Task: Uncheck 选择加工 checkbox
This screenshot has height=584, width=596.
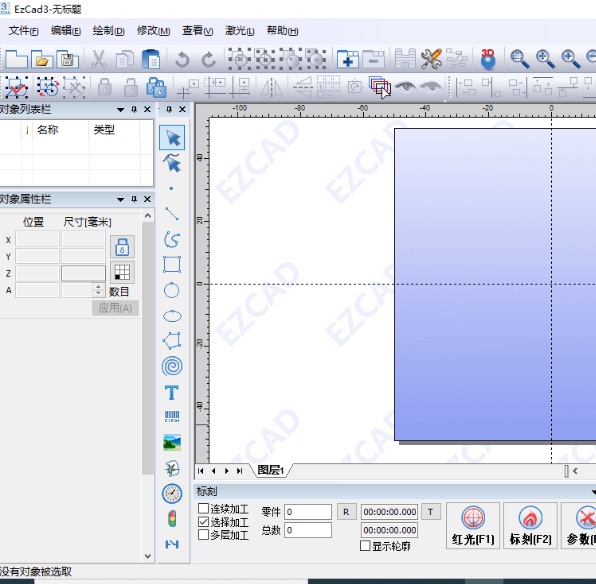Action: (x=203, y=522)
